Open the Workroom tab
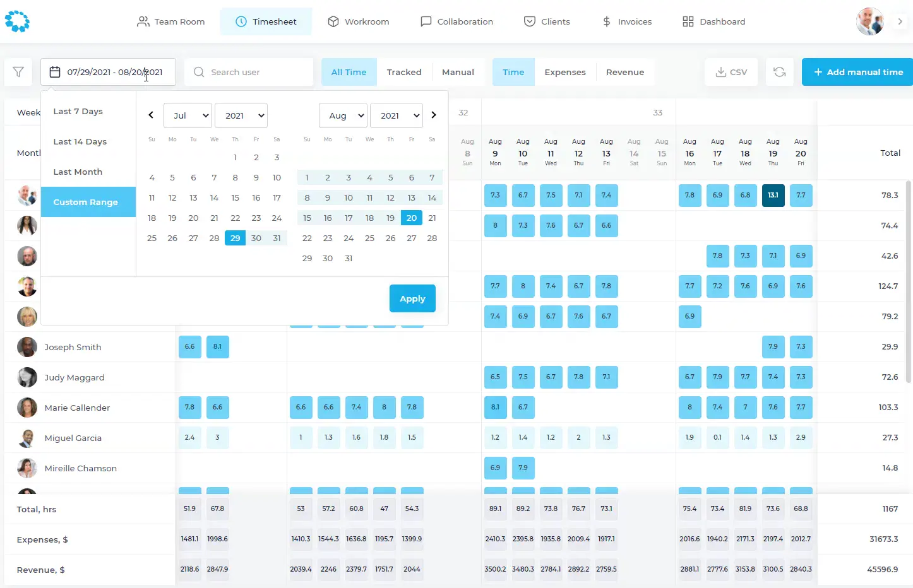 pos(359,21)
